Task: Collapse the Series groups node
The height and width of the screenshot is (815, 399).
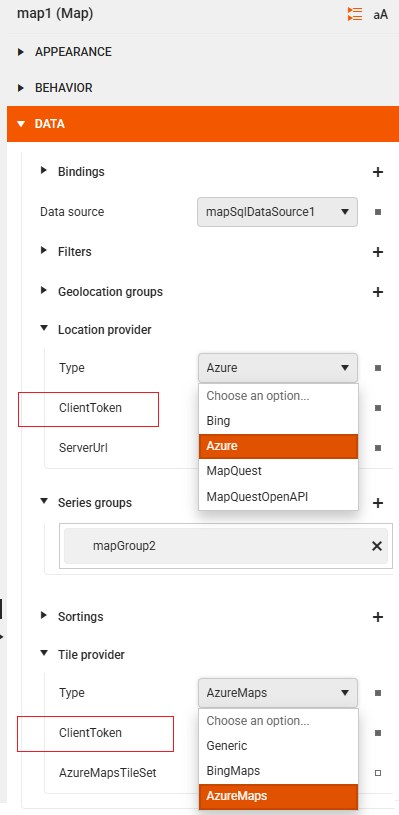Action: click(x=44, y=502)
